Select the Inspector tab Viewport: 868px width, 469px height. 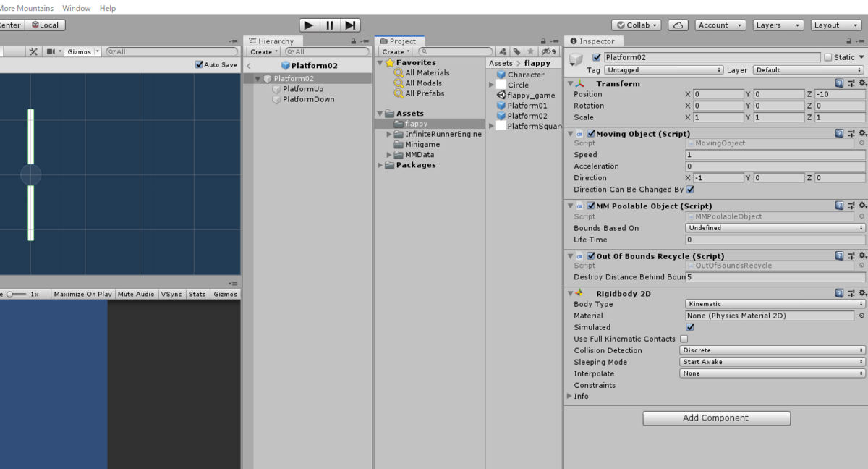tap(593, 41)
